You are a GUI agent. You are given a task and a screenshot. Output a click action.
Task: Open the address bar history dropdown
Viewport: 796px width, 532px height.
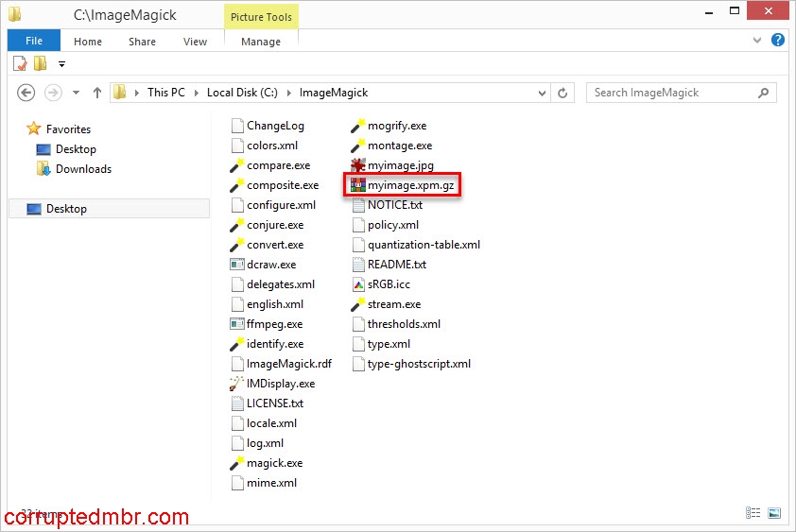(542, 93)
